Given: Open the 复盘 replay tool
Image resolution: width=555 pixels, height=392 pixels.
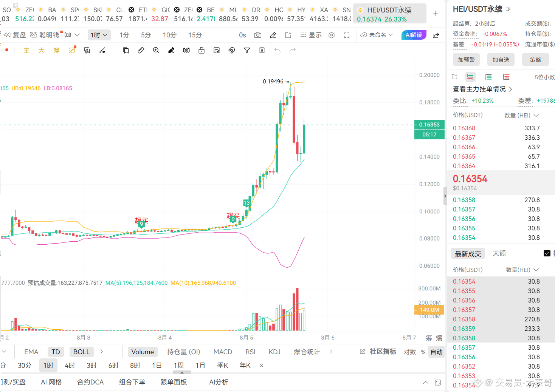Looking at the screenshot, I should pos(15,35).
